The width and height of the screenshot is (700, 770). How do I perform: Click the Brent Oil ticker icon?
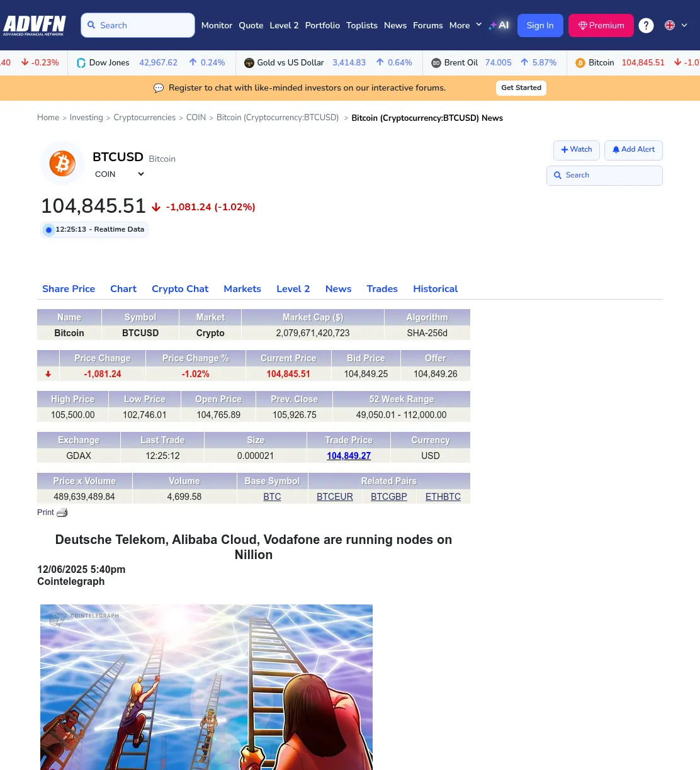[x=436, y=63]
